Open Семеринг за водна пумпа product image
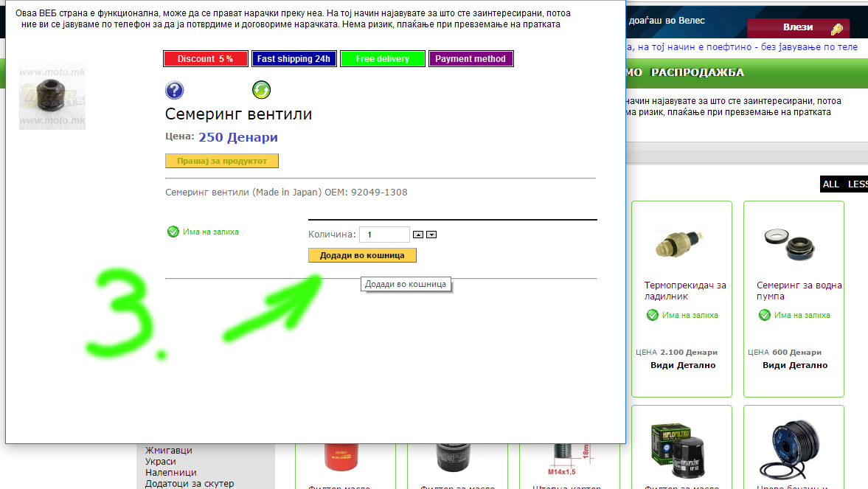868x489 pixels. (x=790, y=243)
